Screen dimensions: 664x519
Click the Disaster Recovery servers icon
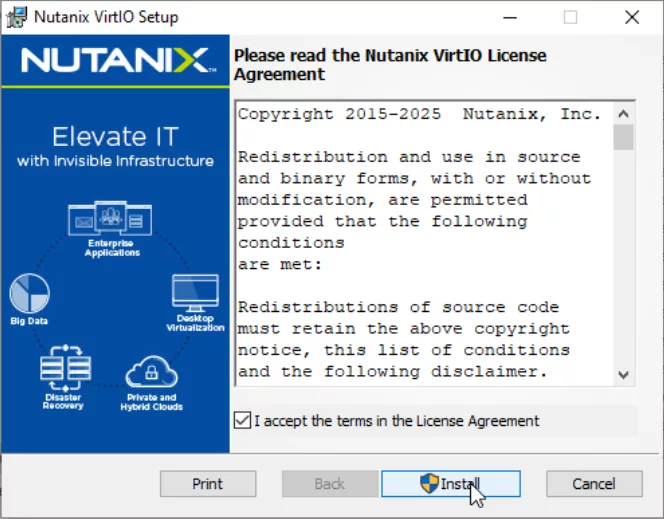[x=65, y=367]
